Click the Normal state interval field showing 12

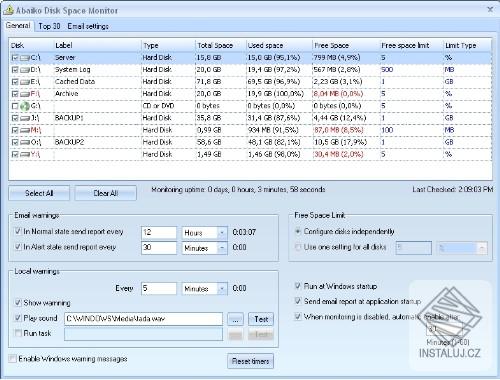point(159,232)
